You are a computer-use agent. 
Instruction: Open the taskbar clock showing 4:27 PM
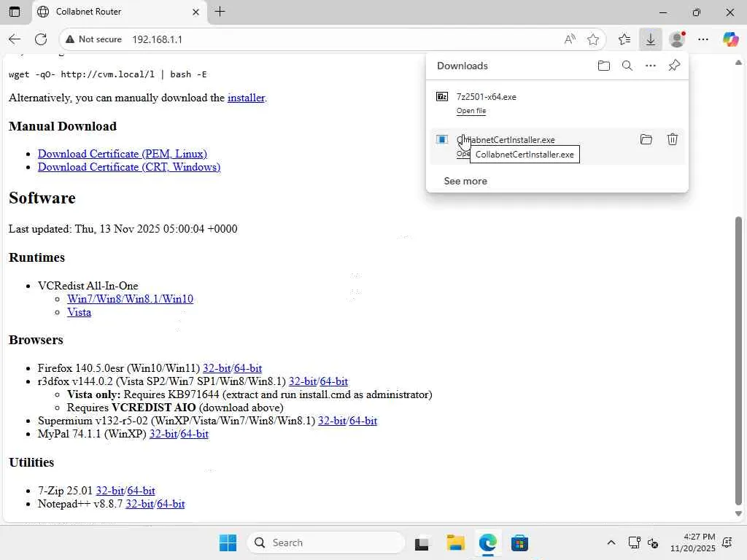pos(693,542)
